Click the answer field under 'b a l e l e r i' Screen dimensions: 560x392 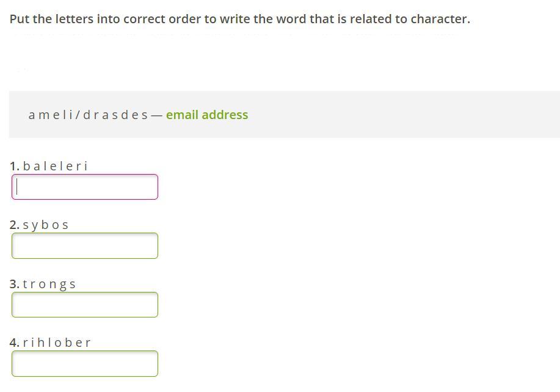click(x=85, y=187)
